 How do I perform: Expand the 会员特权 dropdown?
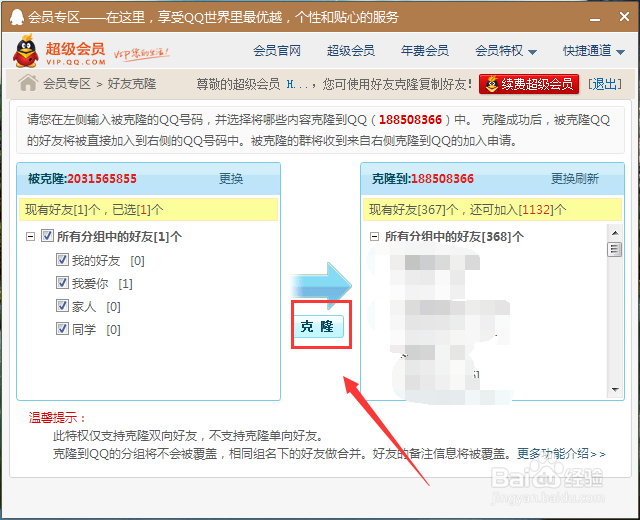[506, 51]
